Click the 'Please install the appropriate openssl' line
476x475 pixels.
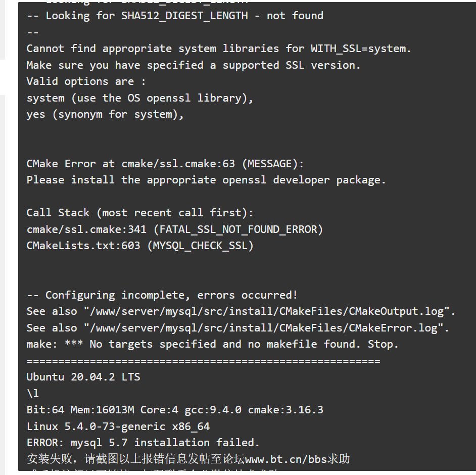click(x=206, y=180)
